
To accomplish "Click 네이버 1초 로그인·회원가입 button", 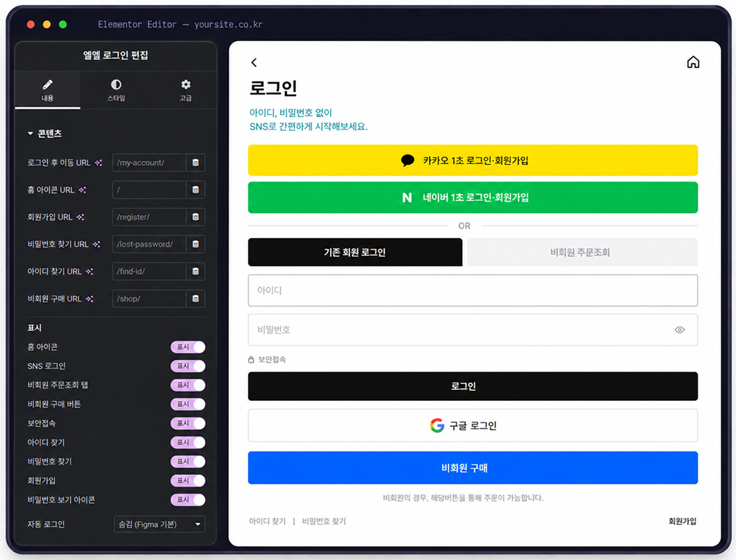I will (473, 197).
